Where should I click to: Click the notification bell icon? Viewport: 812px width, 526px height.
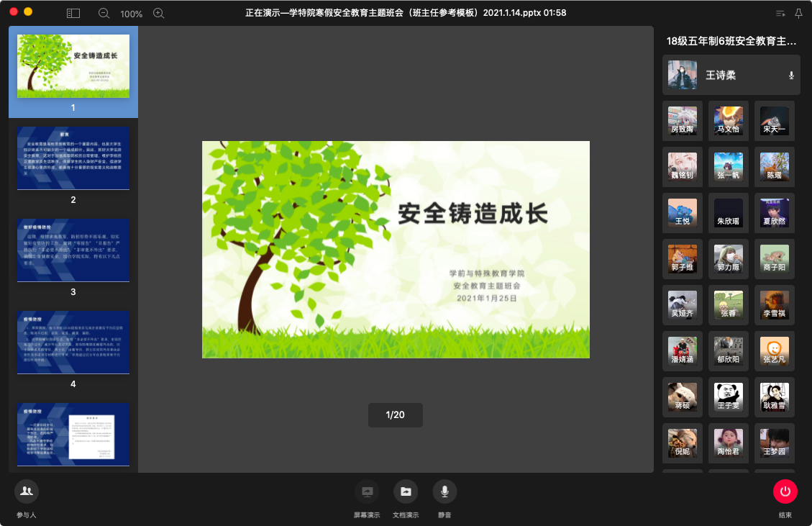[x=798, y=13]
